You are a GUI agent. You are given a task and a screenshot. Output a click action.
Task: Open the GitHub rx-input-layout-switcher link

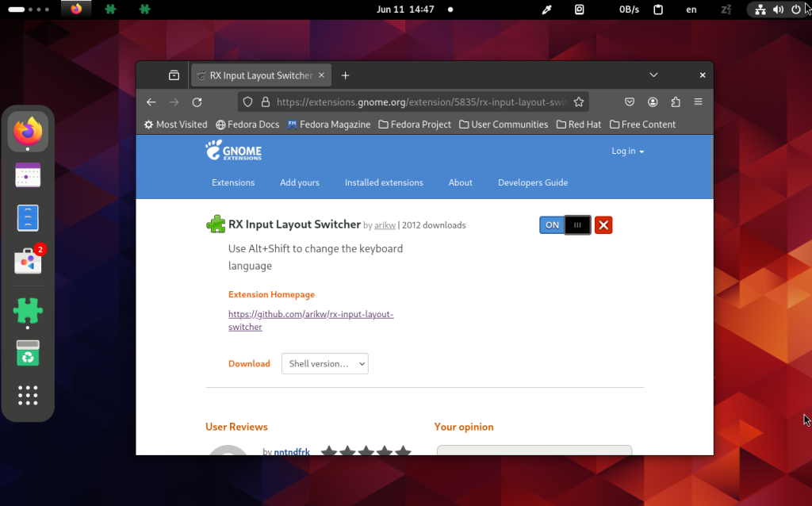point(311,320)
